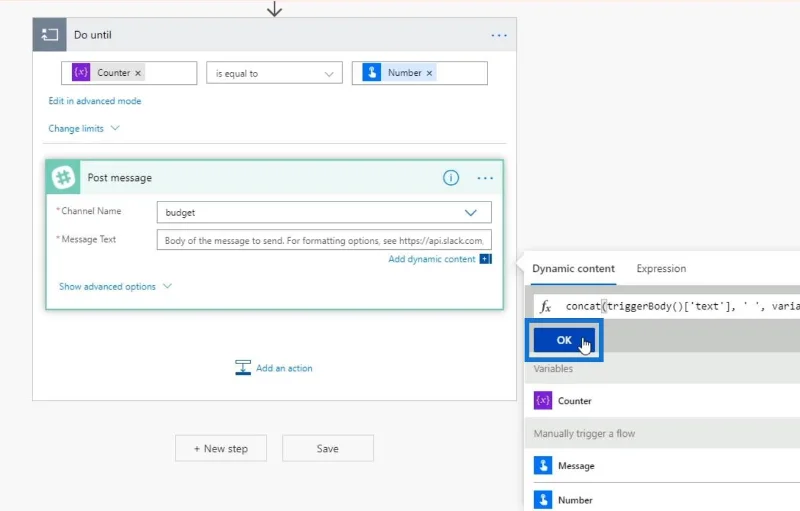This screenshot has height=511, width=800.
Task: Switch to the Dynamic content tab
Action: [x=573, y=269]
